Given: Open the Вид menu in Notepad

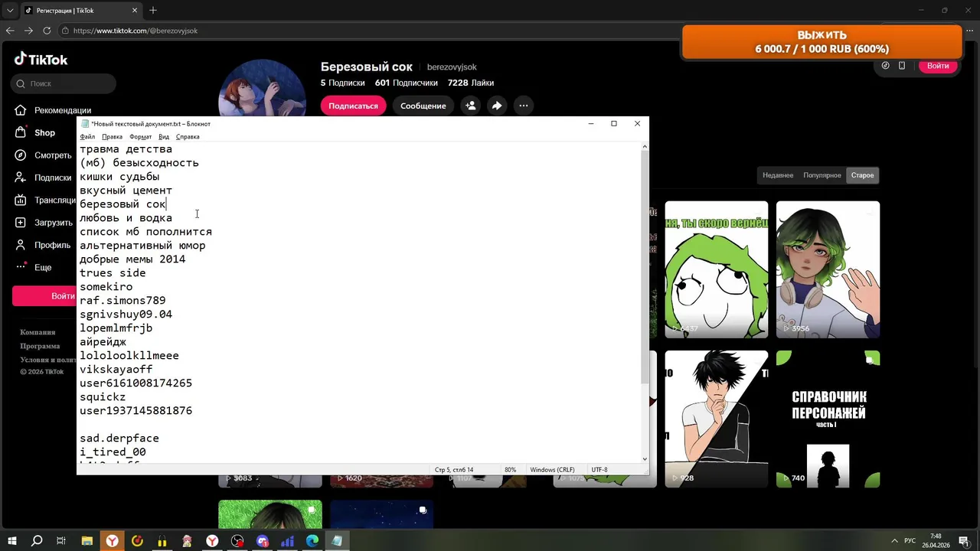Looking at the screenshot, I should click(x=164, y=137).
